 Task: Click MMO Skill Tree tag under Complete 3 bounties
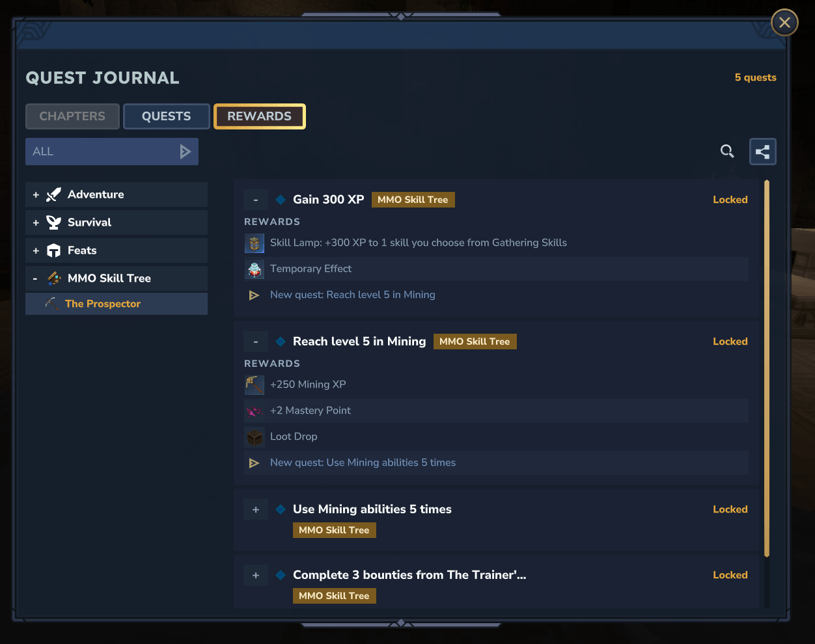point(334,596)
